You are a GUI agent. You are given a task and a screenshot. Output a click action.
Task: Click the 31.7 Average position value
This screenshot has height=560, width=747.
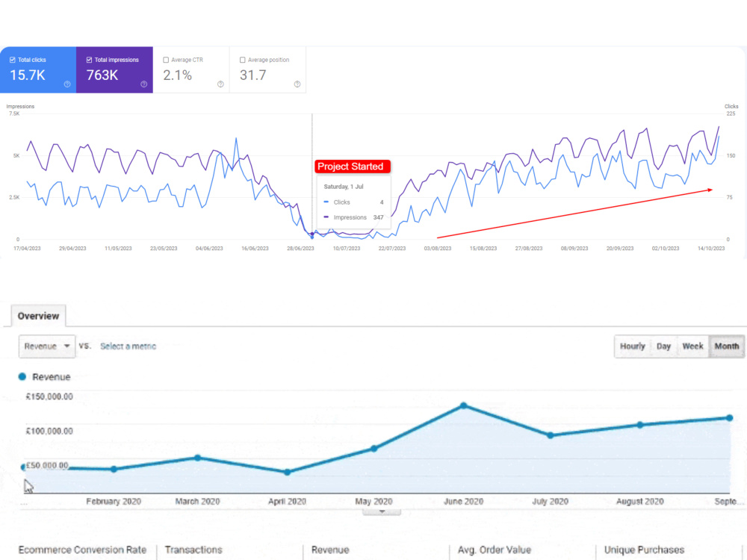pyautogui.click(x=253, y=75)
